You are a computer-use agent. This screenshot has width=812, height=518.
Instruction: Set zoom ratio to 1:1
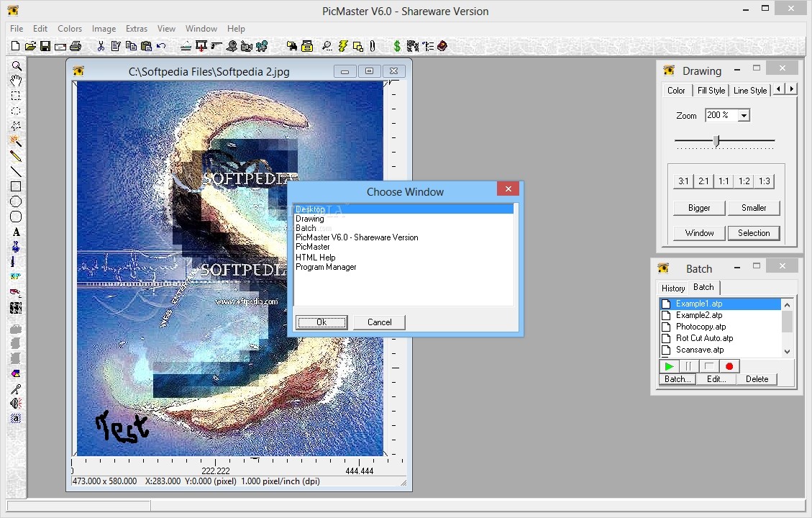[724, 181]
